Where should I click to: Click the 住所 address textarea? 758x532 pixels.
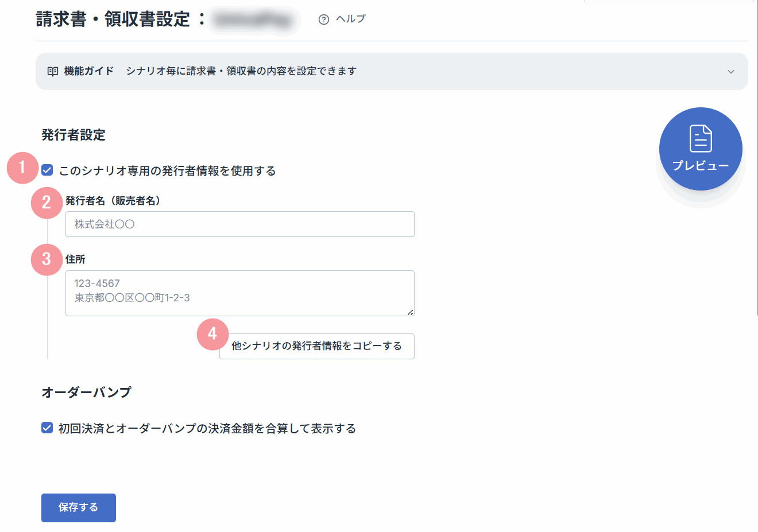click(240, 293)
